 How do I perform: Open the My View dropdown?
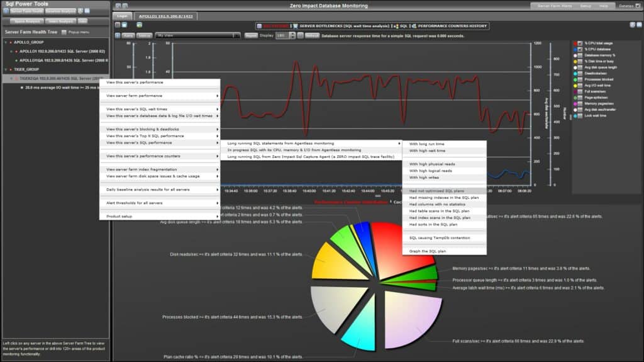pyautogui.click(x=197, y=36)
